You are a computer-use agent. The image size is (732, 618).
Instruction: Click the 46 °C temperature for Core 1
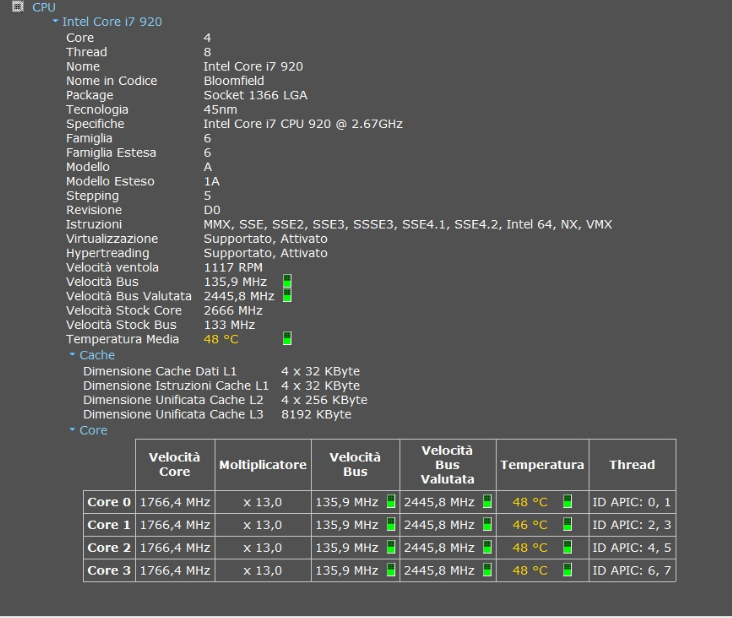[x=529, y=525]
